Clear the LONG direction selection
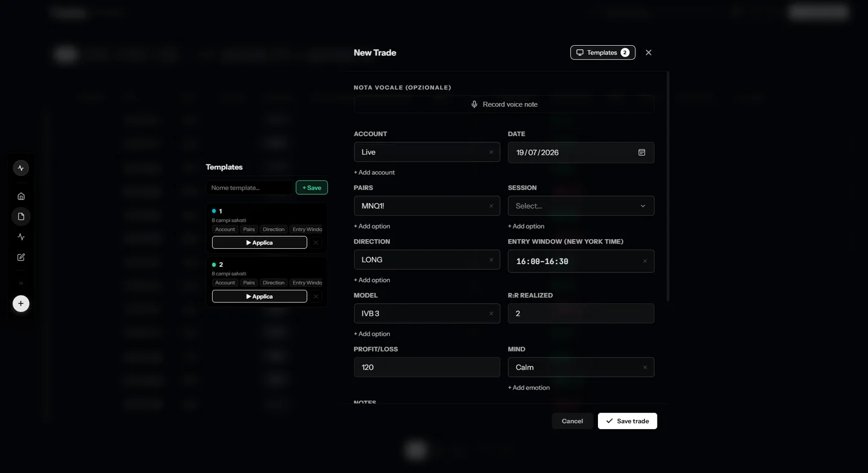The width and height of the screenshot is (868, 473). 491,260
